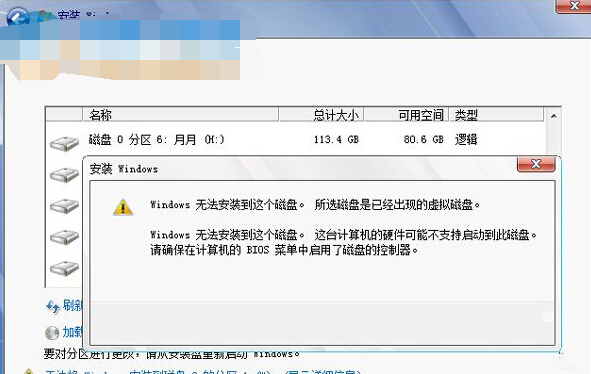
Task: Click the 加载 driver link
Action: pyautogui.click(x=72, y=332)
